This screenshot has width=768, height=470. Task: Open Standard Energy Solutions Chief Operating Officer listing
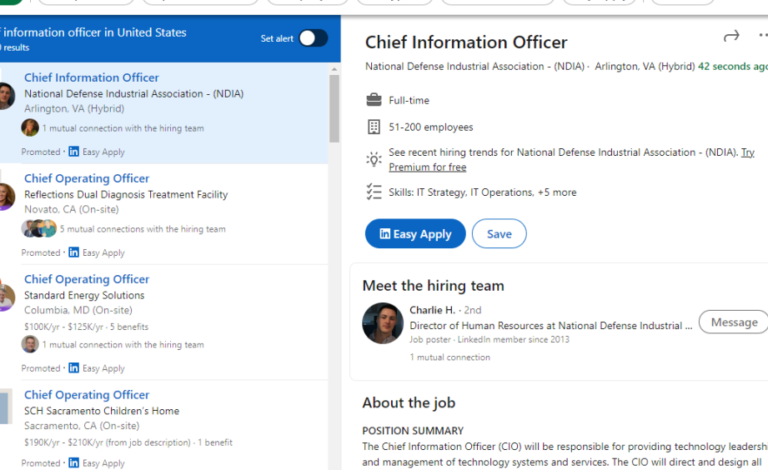(87, 279)
